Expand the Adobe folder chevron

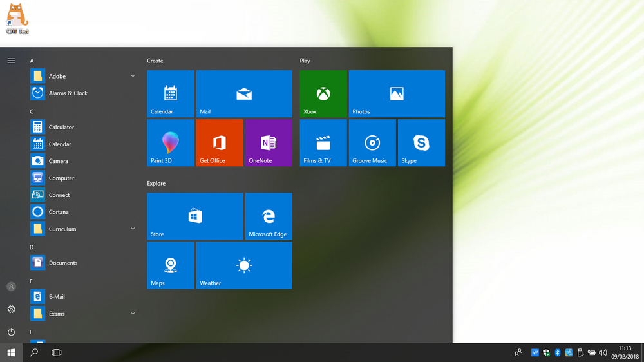click(x=133, y=76)
